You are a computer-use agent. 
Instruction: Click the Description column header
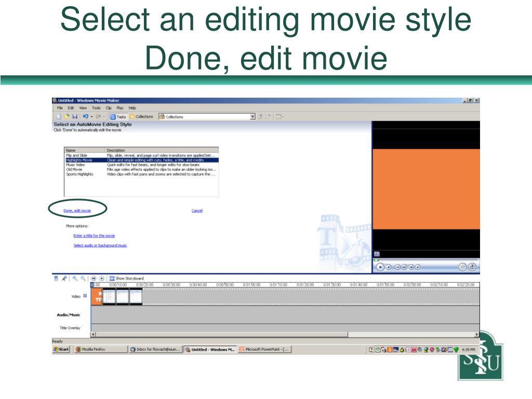point(162,150)
